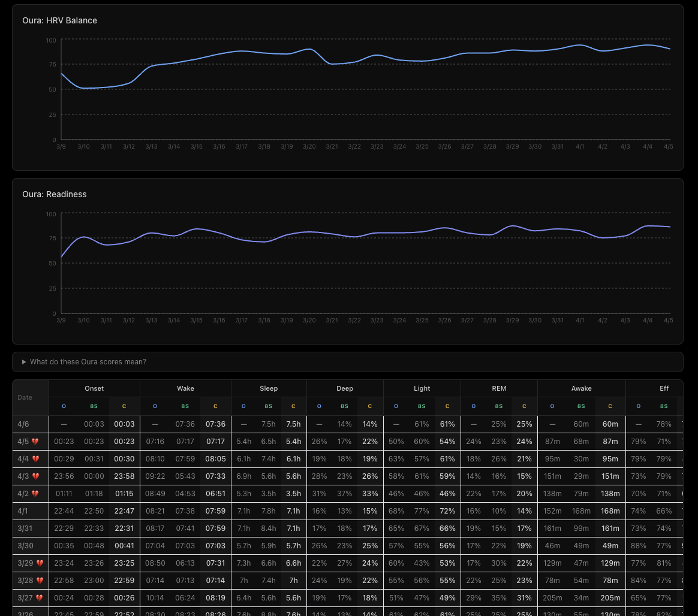Click the blue O source label under Onset
This screenshot has height=616, width=698.
pos(64,406)
